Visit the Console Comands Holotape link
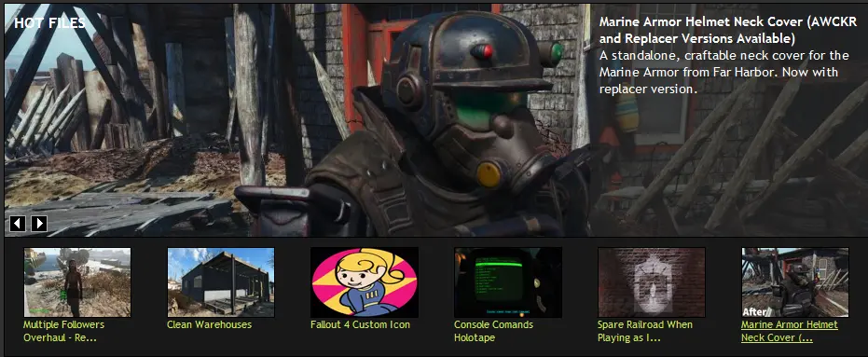This screenshot has width=868, height=357. point(494,331)
